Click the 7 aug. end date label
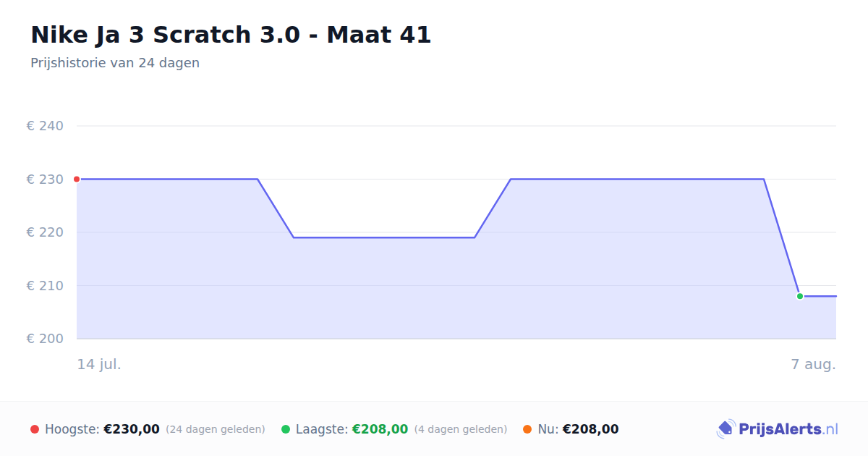Screen dimensions: 868x456 pyautogui.click(x=814, y=364)
